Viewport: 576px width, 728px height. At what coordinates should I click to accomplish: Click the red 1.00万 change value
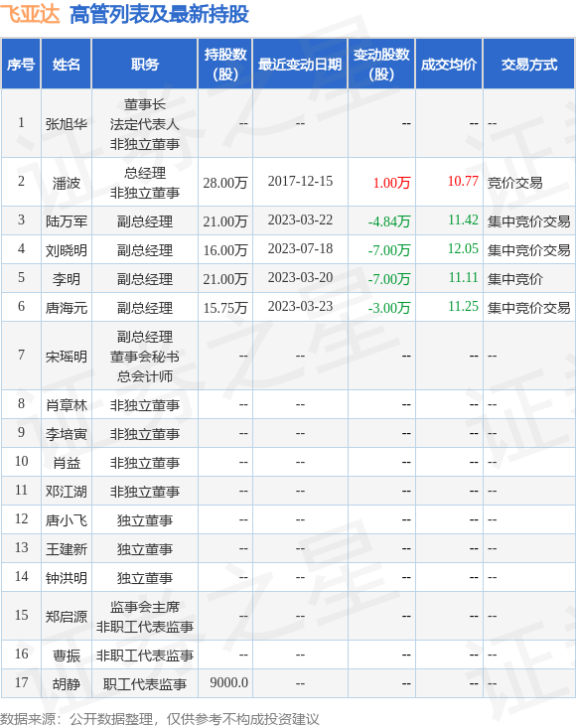pos(391,183)
